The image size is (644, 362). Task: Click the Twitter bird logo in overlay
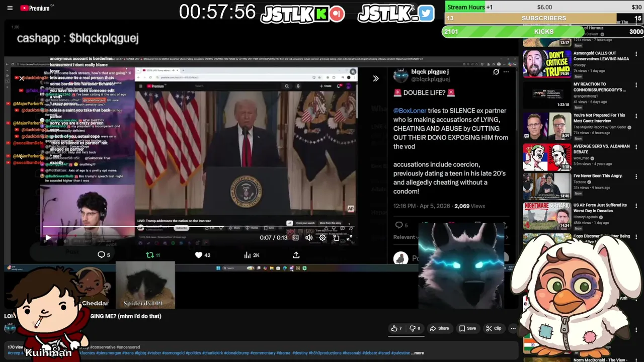point(426,14)
